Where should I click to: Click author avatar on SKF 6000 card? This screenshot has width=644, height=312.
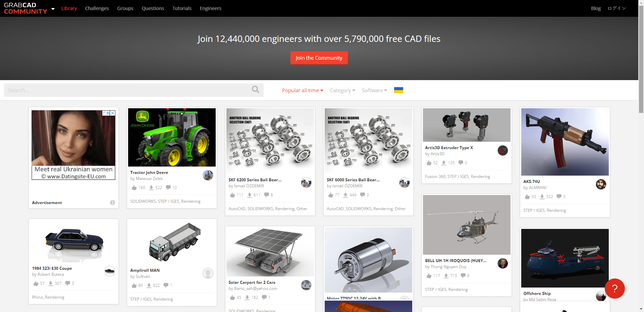(x=405, y=182)
